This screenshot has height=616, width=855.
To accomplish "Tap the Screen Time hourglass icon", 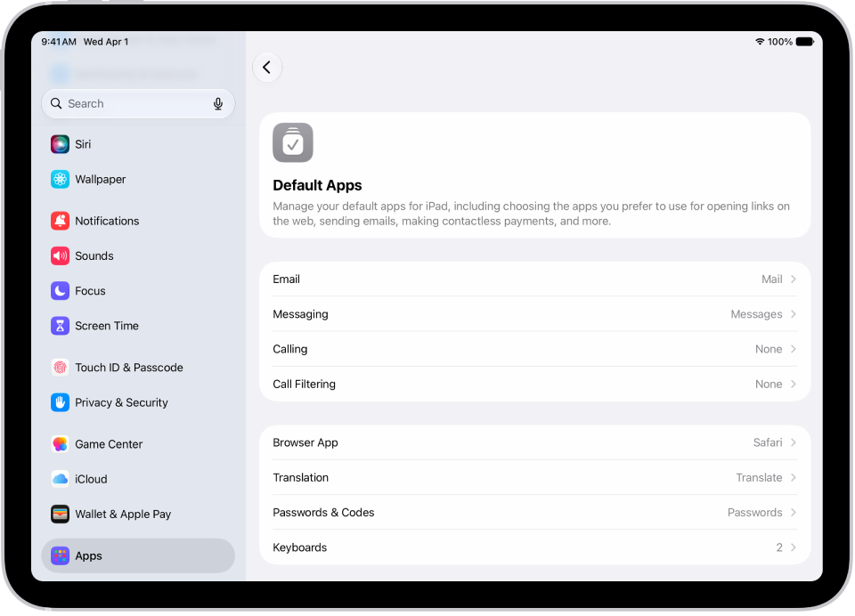I will [x=60, y=326].
